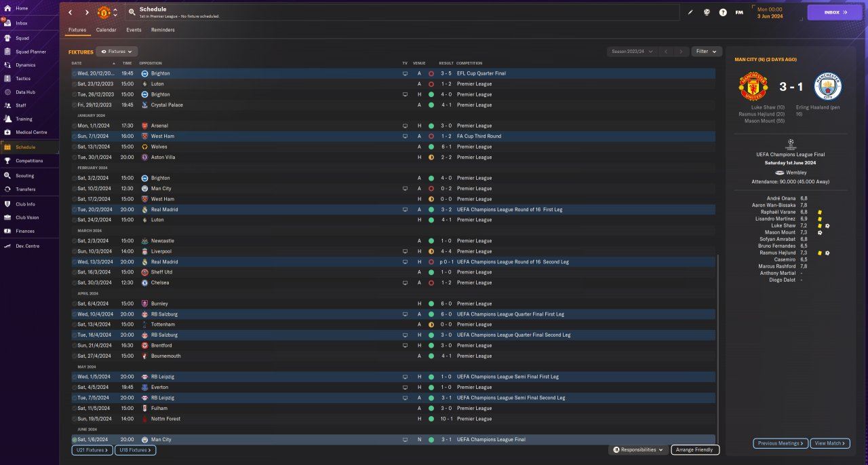Open the Dynamics icon in sidebar

click(x=7, y=65)
